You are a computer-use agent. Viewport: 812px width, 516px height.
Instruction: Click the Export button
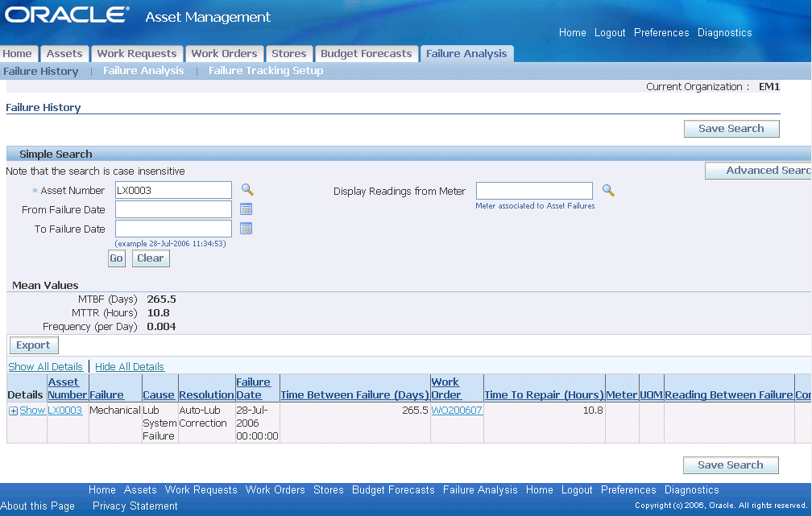pos(34,345)
